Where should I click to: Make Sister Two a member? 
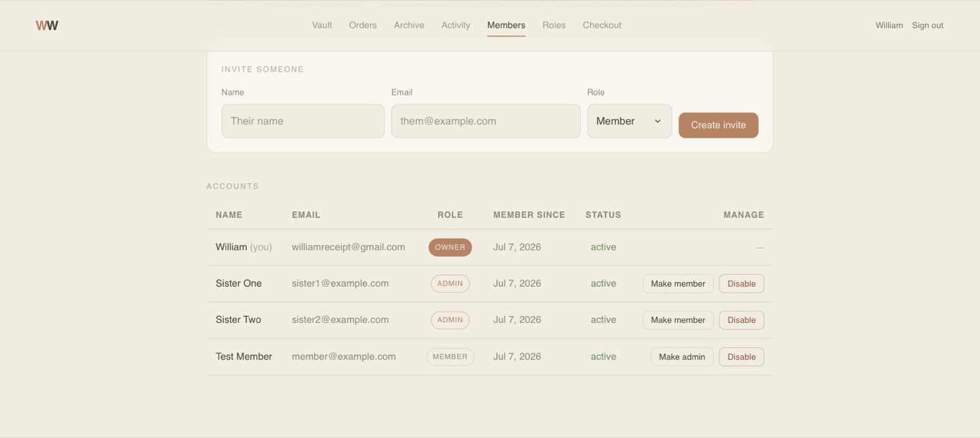click(x=678, y=320)
